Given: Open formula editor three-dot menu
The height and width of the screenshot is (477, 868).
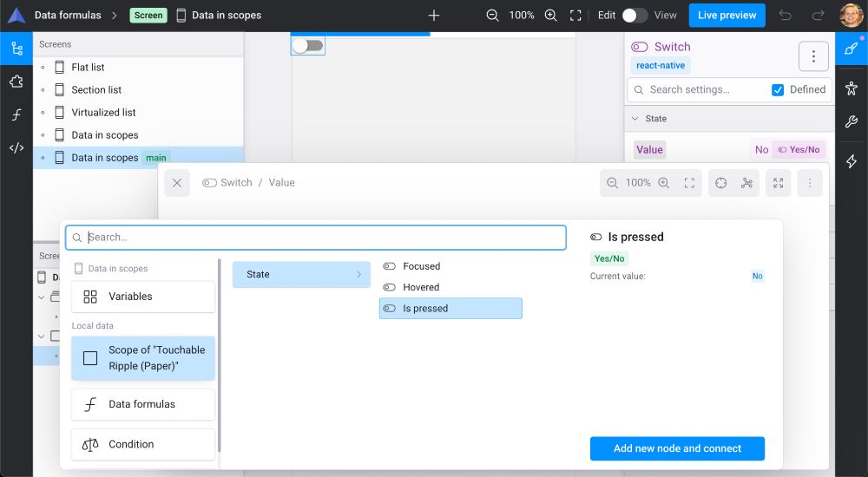Looking at the screenshot, I should click(810, 183).
